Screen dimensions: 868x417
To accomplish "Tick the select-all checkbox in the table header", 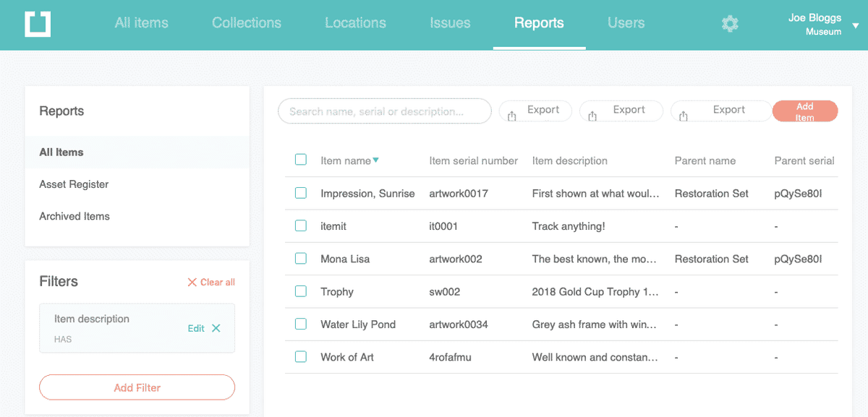I will click(x=301, y=159).
